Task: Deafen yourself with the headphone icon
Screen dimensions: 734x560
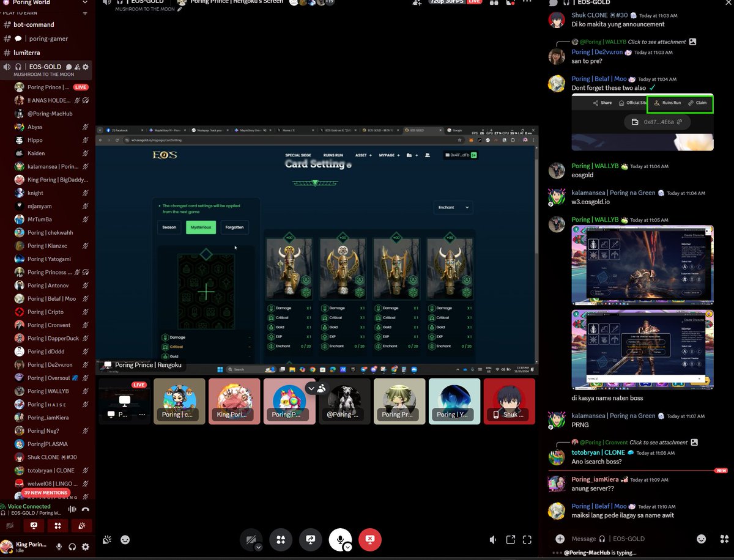Action: click(x=73, y=548)
